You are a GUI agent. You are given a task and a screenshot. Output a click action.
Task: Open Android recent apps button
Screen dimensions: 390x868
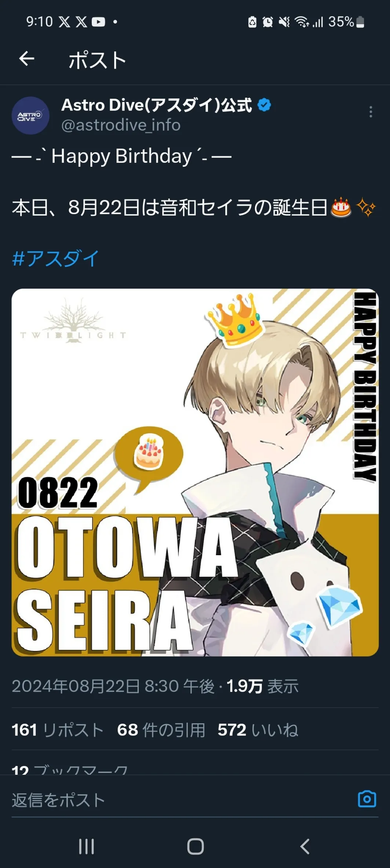(x=87, y=846)
